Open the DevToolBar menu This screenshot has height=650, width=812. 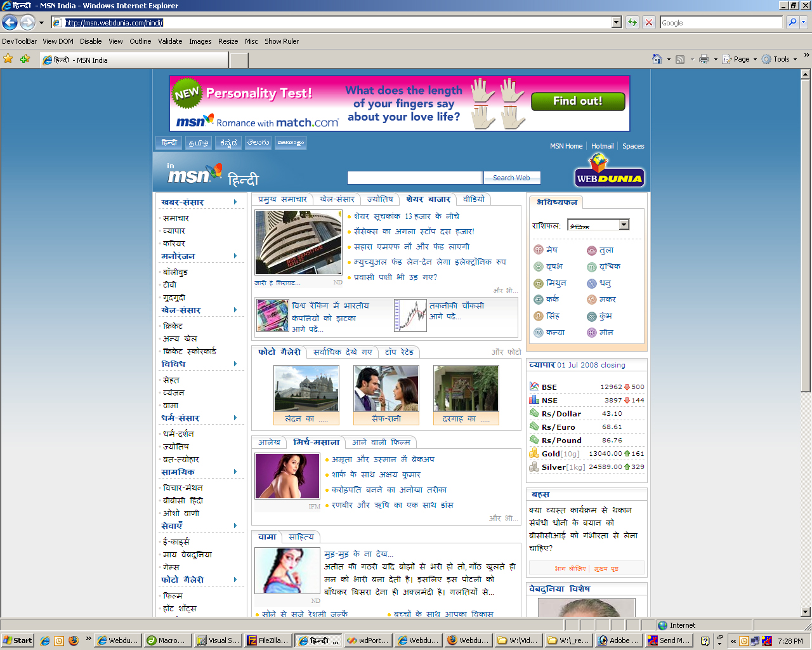(20, 41)
